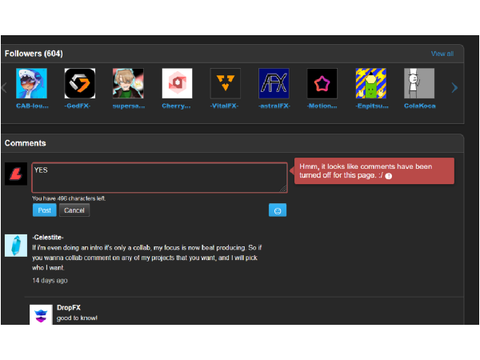Image resolution: width=480 pixels, height=360 pixels.
Task: Open -VitalFX- orange triangle avatar
Action: (225, 83)
